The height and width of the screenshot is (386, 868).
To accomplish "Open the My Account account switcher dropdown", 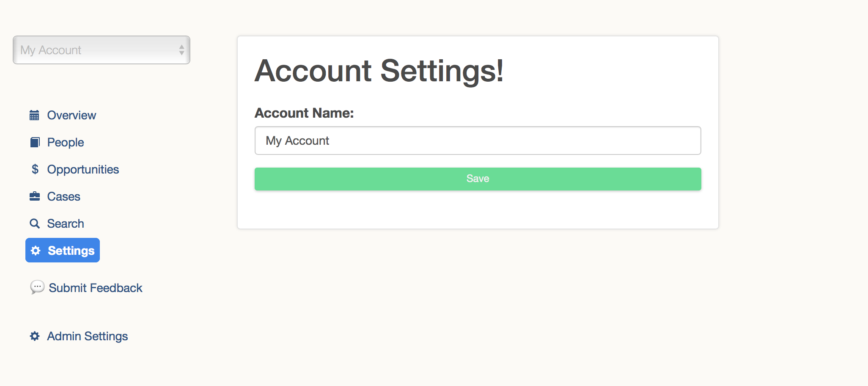I will coord(102,50).
